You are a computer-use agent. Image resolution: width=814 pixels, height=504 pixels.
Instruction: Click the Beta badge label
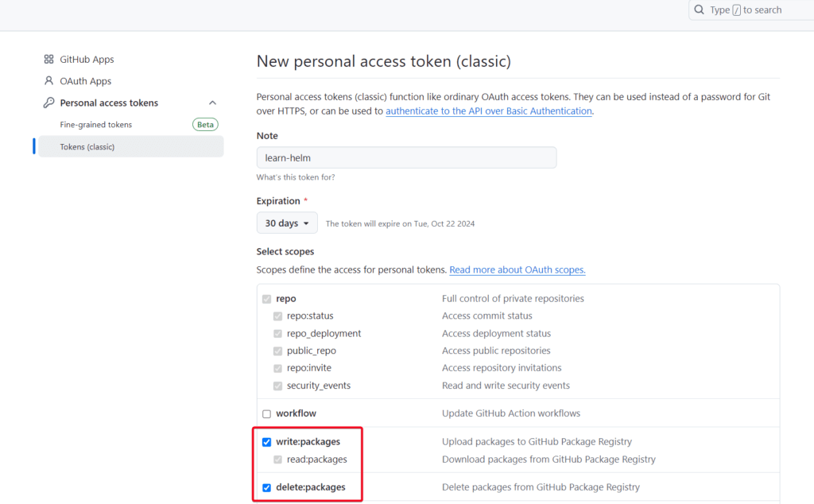(205, 125)
